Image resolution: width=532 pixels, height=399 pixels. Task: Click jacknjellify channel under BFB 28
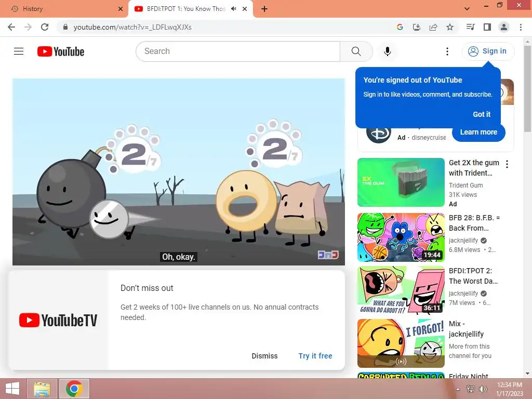point(463,240)
